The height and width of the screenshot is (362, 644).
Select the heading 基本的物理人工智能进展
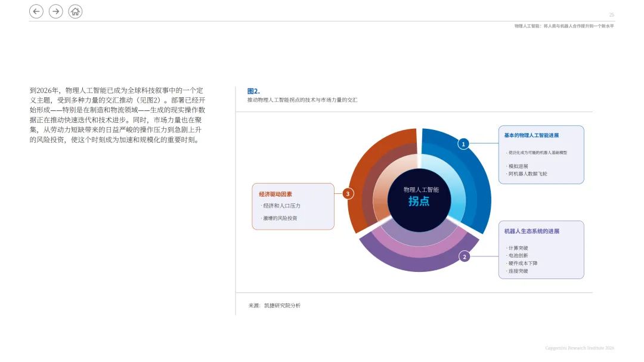tap(531, 135)
